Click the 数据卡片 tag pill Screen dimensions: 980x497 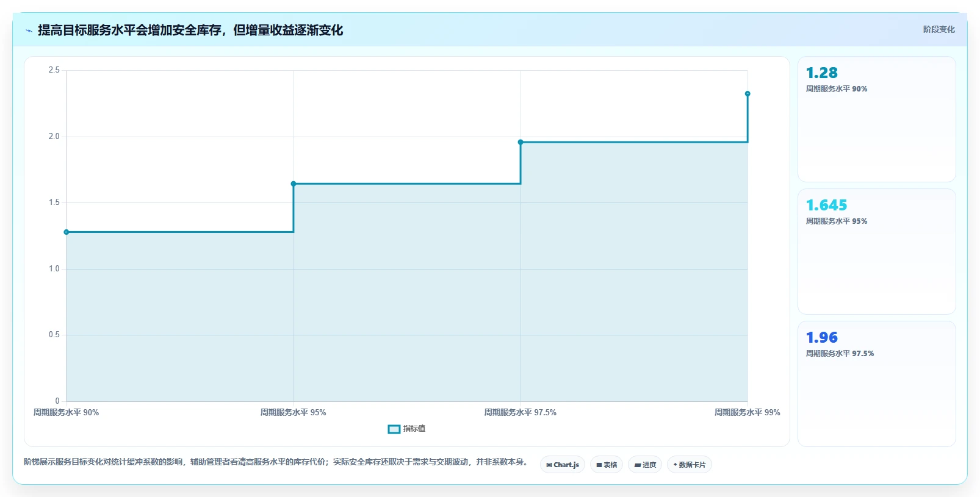690,465
